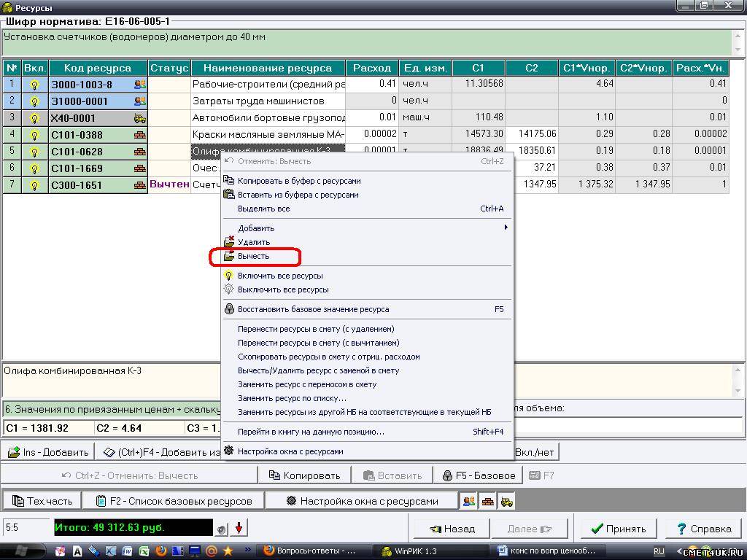The height and width of the screenshot is (560, 747).
Task: Click the tractor icon in the Х40-0001 row
Action: [139, 118]
